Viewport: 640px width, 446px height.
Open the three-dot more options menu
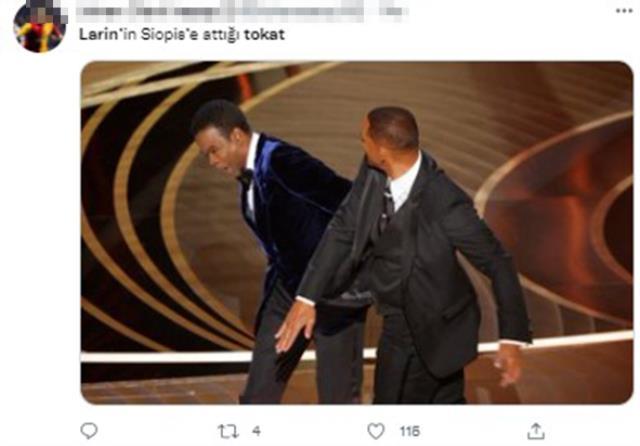[x=624, y=11]
